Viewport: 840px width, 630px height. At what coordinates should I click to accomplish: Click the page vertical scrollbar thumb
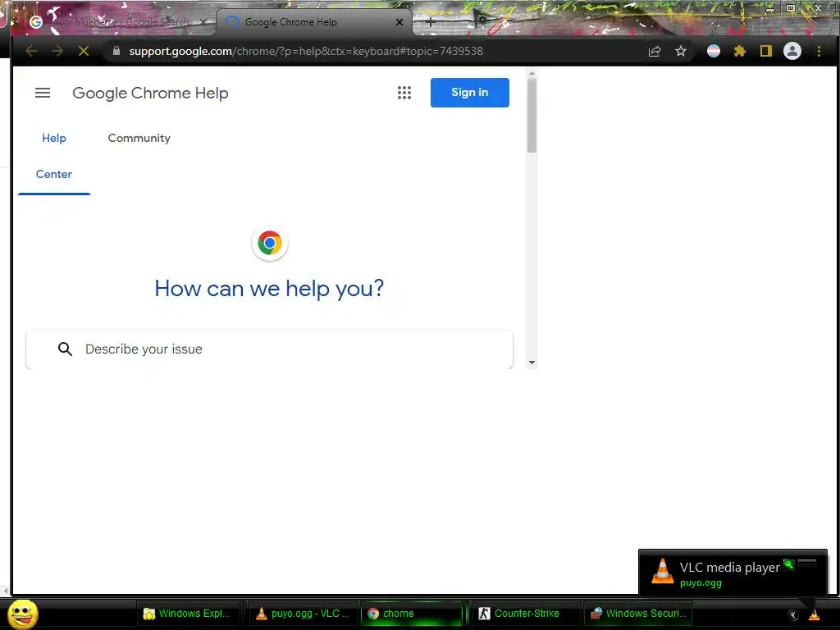tap(532, 115)
